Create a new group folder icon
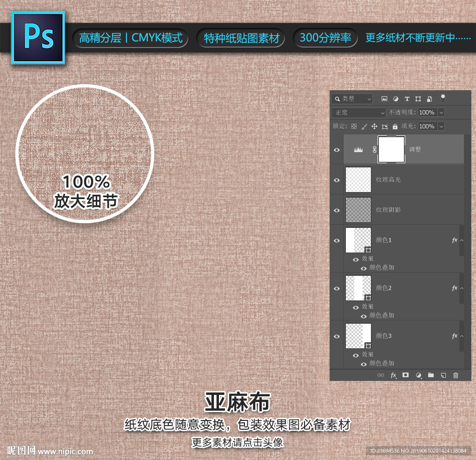 tap(431, 375)
